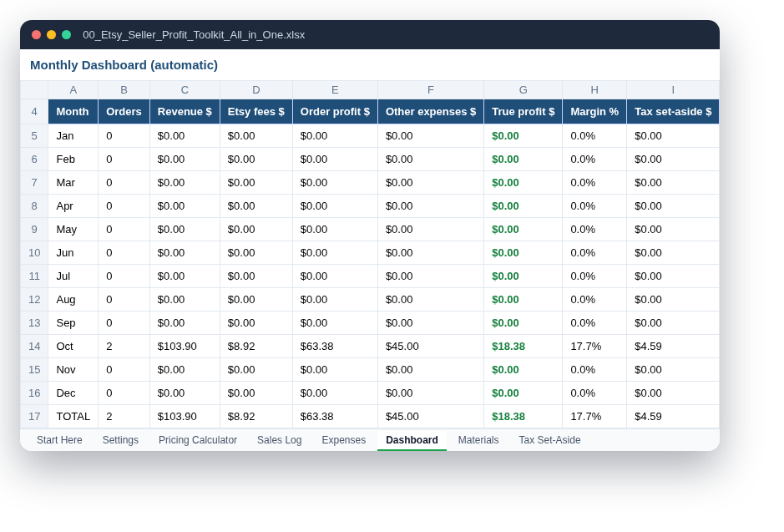Click the Month header cell
Image resolution: width=784 pixels, height=532 pixels.
coord(73,112)
